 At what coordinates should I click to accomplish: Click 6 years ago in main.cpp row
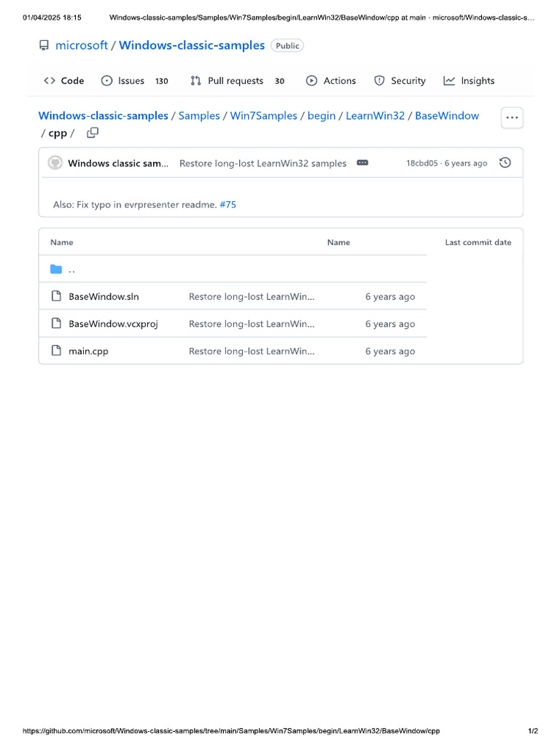pyautogui.click(x=390, y=352)
